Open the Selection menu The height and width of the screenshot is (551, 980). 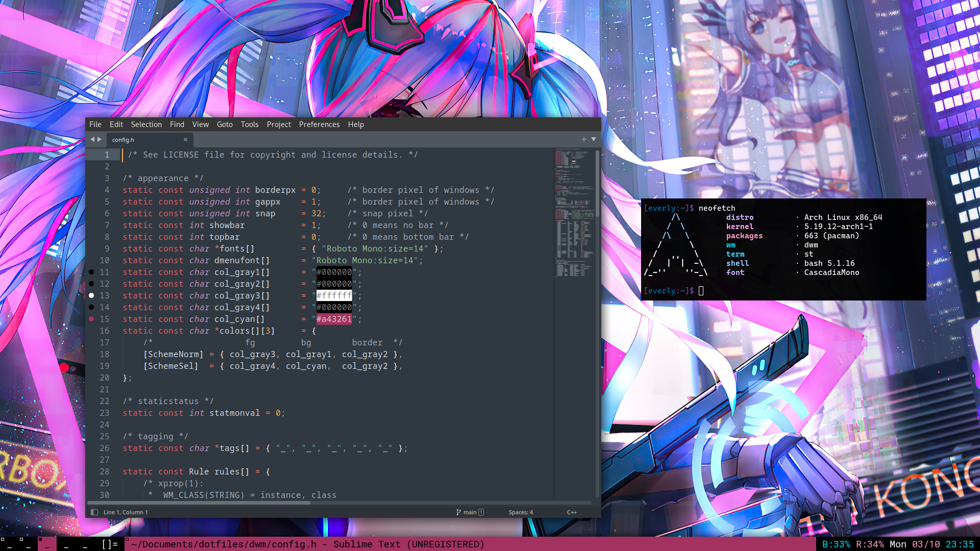[146, 124]
